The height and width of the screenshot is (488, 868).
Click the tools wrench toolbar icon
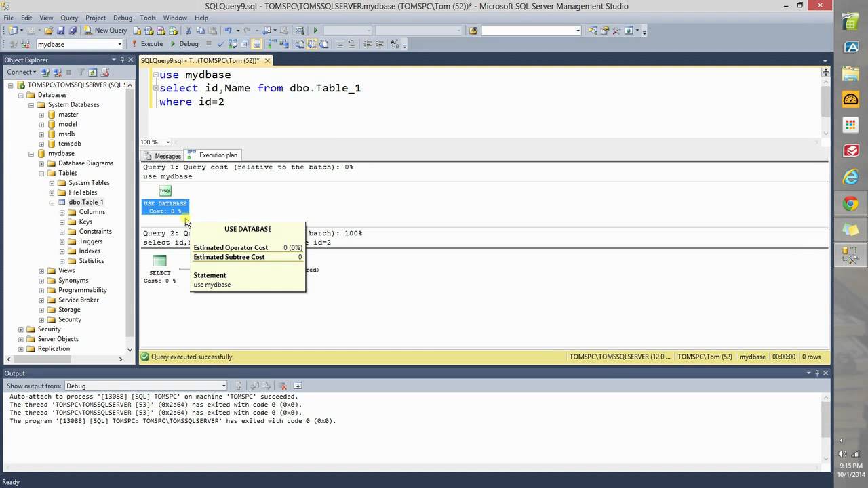[616, 30]
